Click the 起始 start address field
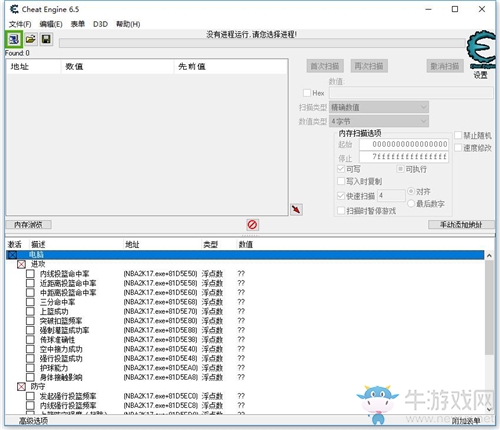The image size is (500, 430). [404, 144]
